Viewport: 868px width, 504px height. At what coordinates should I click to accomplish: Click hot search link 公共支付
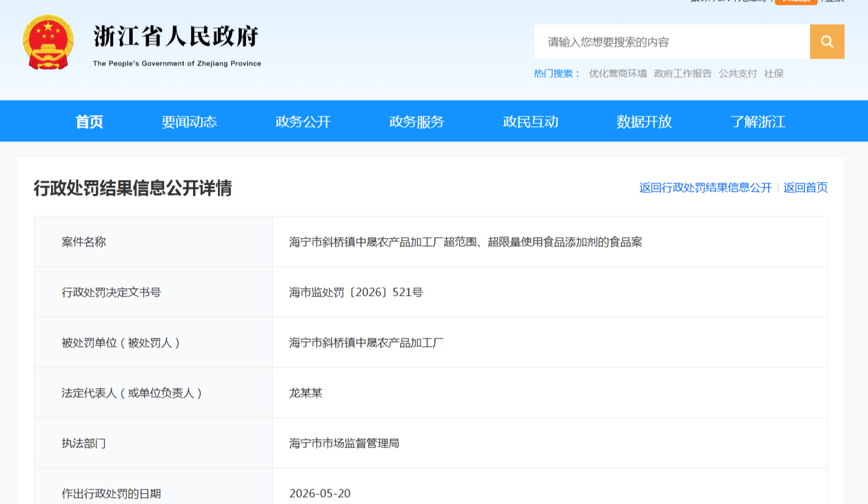pos(738,74)
